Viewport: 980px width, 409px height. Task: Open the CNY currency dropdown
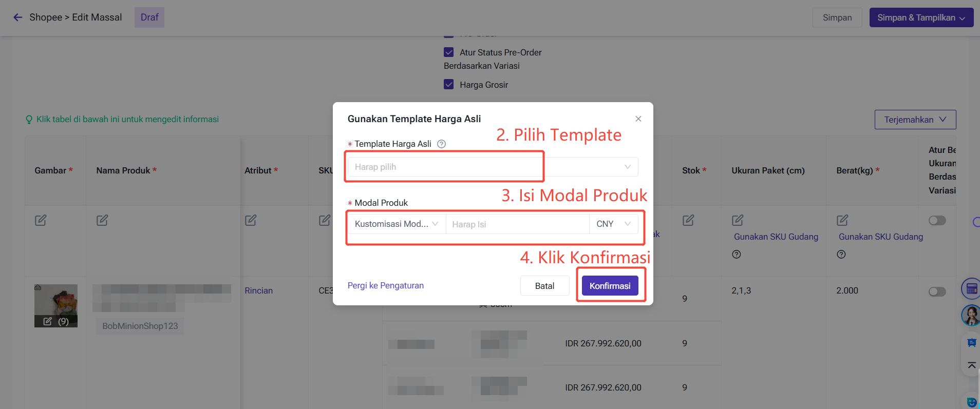pyautogui.click(x=613, y=224)
